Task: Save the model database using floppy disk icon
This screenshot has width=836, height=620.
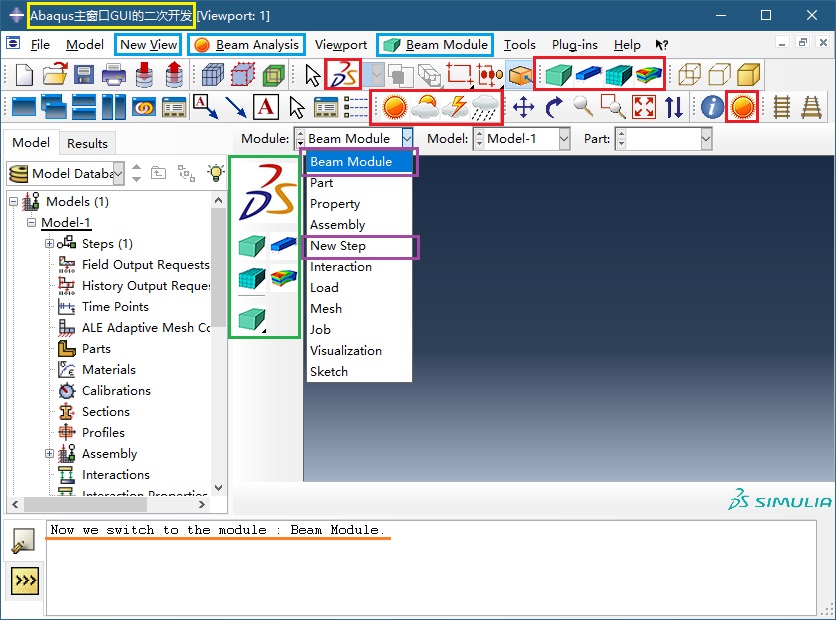Action: coord(84,75)
